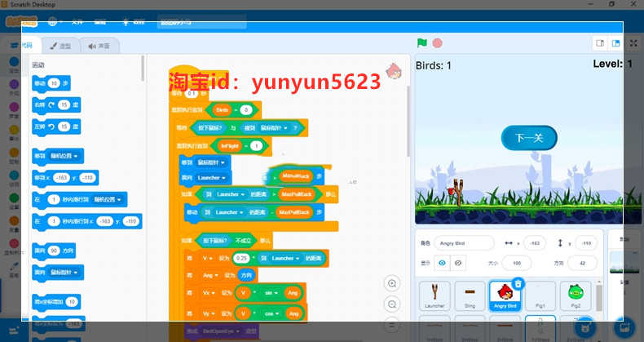The image size is (644, 342).
Task: Open 鼠标指针 dropdown in script 移到 block
Action: [211, 162]
